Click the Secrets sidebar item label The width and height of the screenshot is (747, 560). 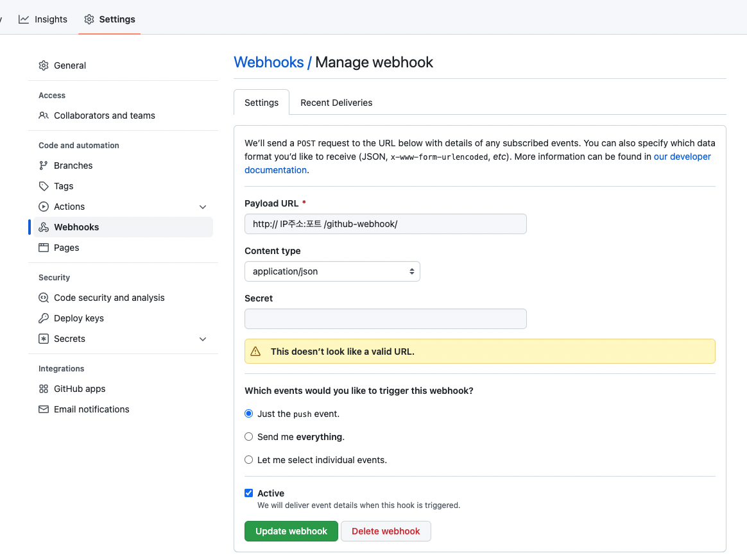69,339
